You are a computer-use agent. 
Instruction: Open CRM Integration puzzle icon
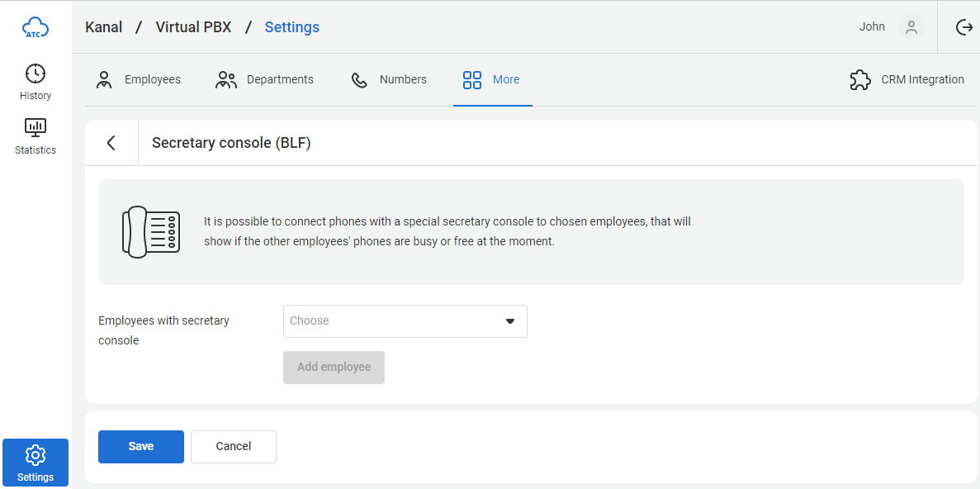click(860, 80)
